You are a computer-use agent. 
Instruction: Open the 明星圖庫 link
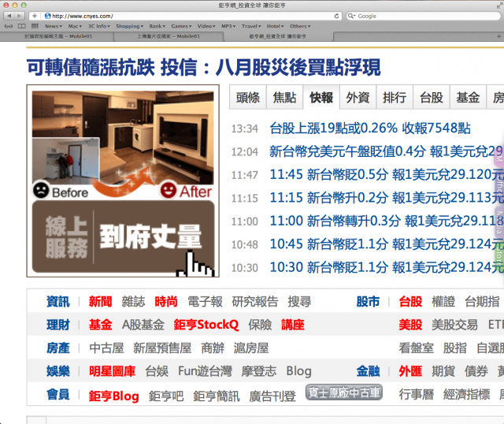(x=112, y=371)
